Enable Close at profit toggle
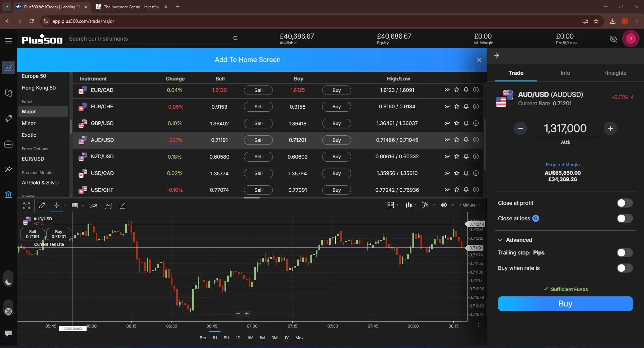This screenshot has width=644, height=348. tap(625, 203)
